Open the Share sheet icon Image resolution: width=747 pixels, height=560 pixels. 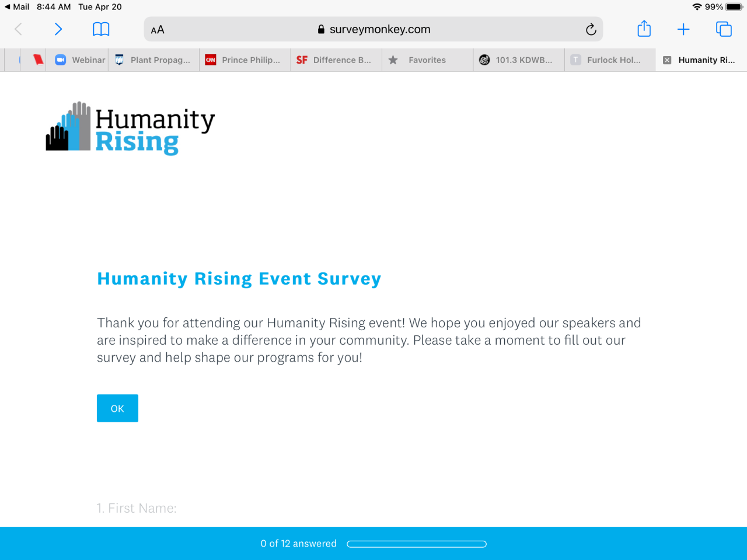(644, 29)
